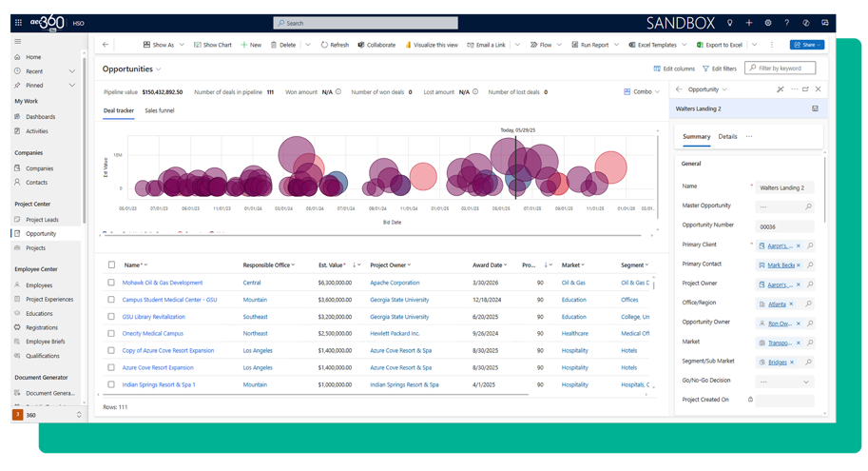Sort by the Responsible Office column header

[x=268, y=265]
